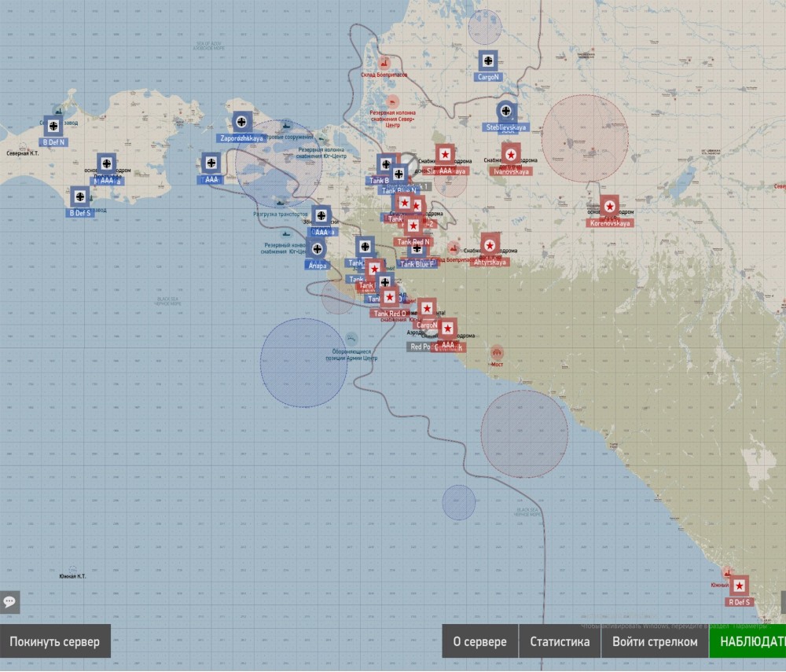
Task: Click the B Def N text label
Action: coord(53,142)
